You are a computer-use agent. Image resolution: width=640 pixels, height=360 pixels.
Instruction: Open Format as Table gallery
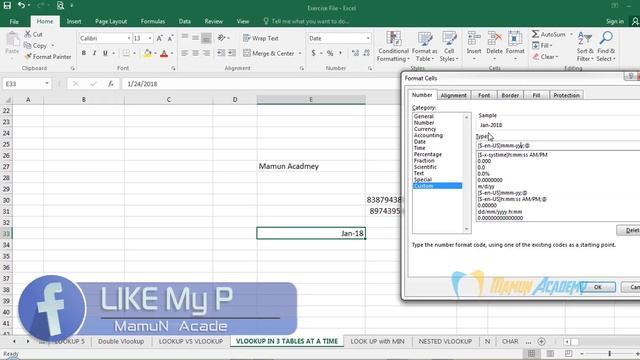click(x=424, y=46)
